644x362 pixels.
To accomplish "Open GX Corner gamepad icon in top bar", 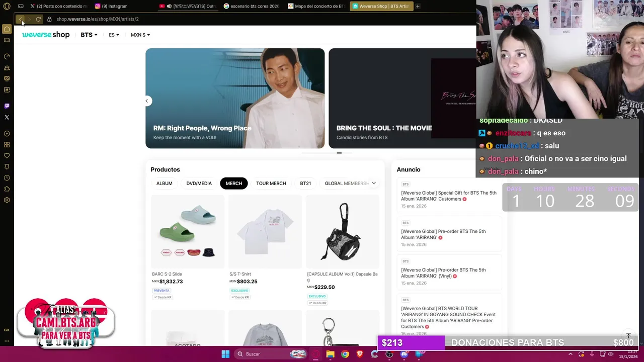I will pyautogui.click(x=21, y=6).
